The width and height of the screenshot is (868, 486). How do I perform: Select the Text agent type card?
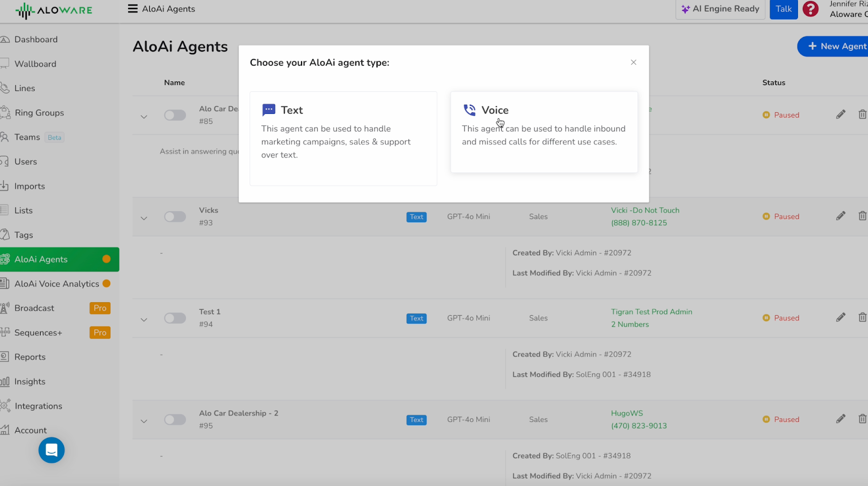pos(343,138)
